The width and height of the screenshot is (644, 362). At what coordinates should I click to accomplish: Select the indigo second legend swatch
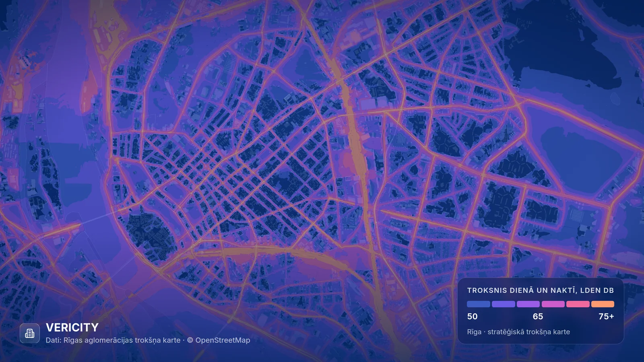(504, 304)
